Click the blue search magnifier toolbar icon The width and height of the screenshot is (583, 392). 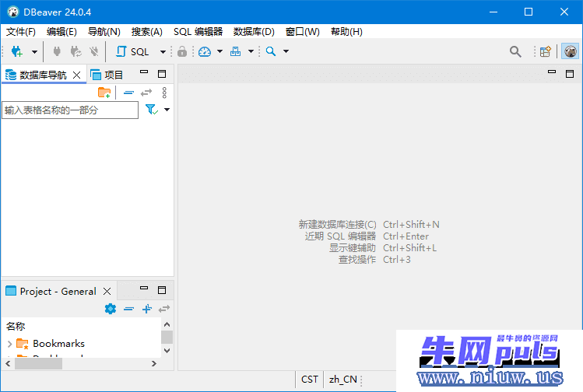pos(271,51)
